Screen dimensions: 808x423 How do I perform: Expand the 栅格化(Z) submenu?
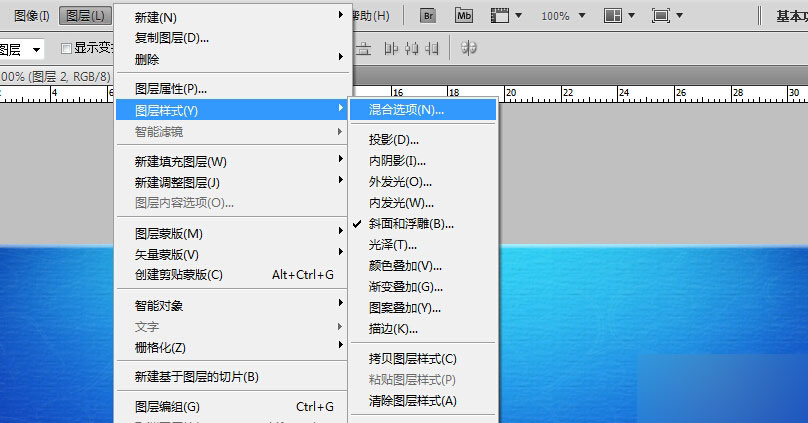click(233, 347)
